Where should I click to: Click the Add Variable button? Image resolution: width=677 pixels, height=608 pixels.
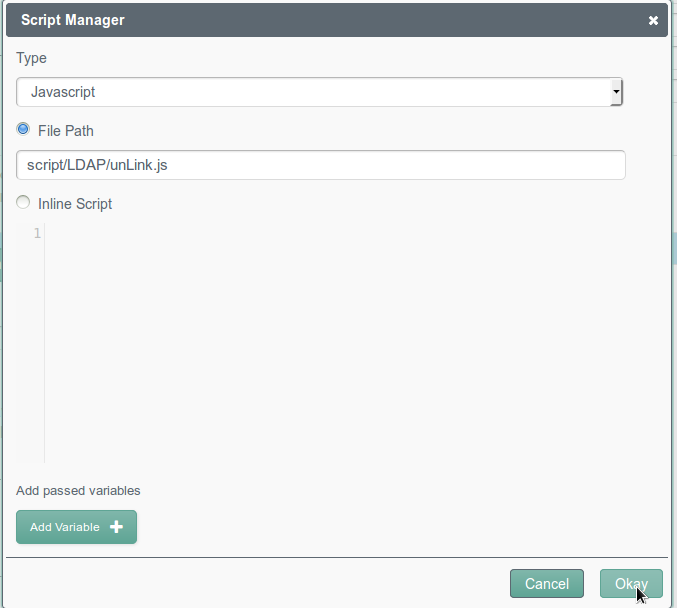tap(76, 527)
